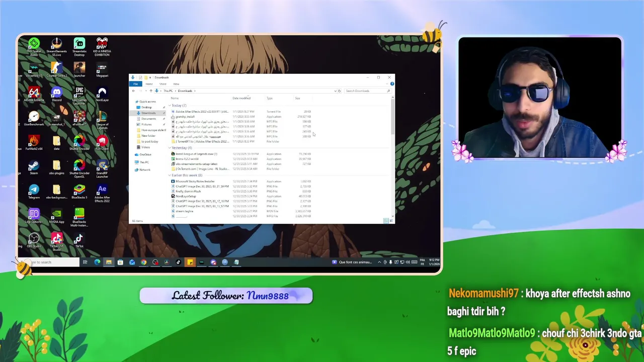Open the Steam desktop shortcut
Screen dimensions: 644x362
point(34,167)
